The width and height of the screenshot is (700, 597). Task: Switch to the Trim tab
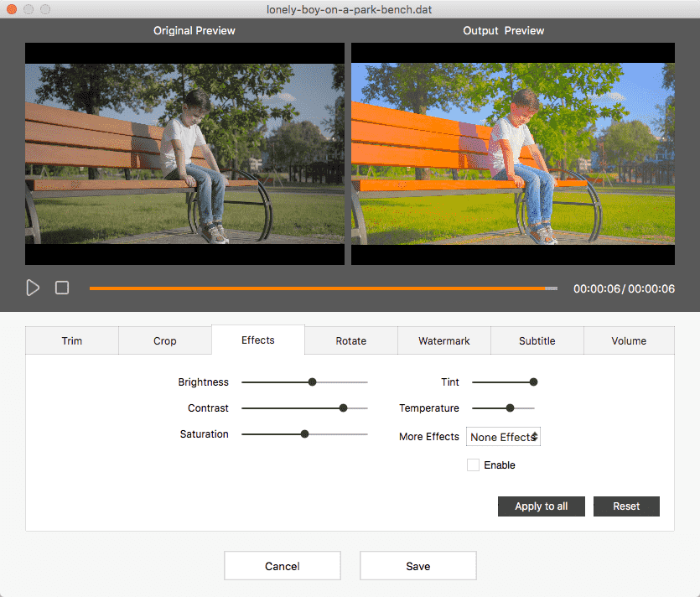(71, 340)
